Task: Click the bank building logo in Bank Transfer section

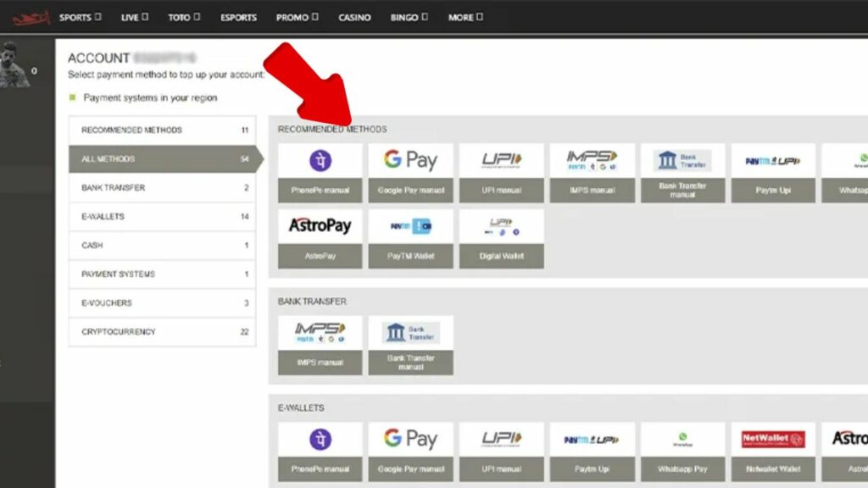Action: pos(410,332)
